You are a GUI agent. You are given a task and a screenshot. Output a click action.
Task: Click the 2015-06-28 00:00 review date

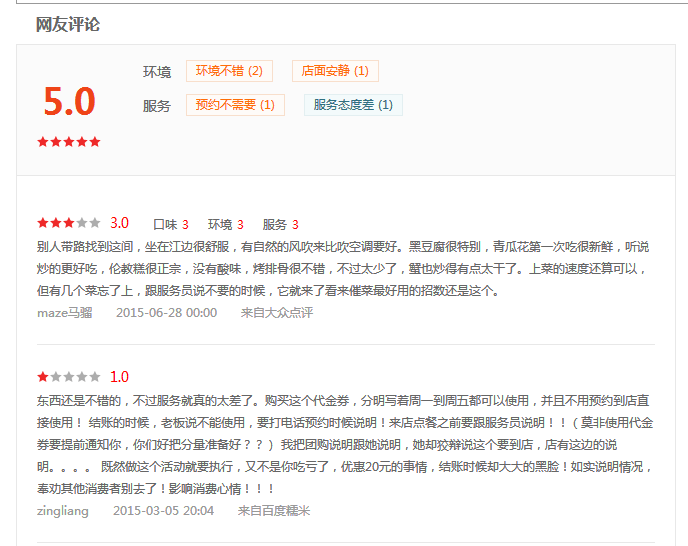coord(166,312)
